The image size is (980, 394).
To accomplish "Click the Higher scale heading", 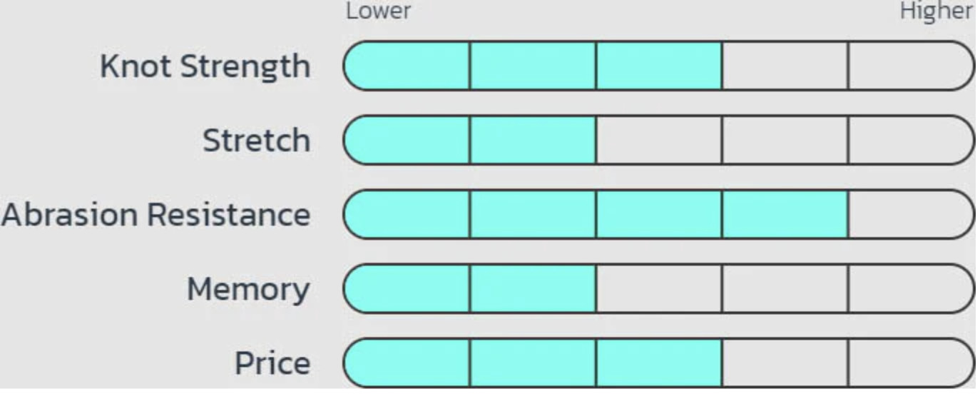I will [x=936, y=11].
